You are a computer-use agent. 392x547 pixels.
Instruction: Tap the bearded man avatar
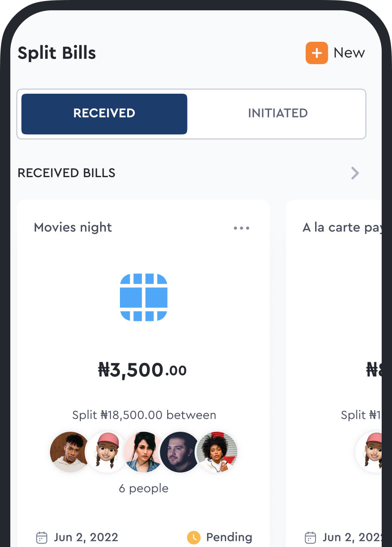pyautogui.click(x=179, y=452)
